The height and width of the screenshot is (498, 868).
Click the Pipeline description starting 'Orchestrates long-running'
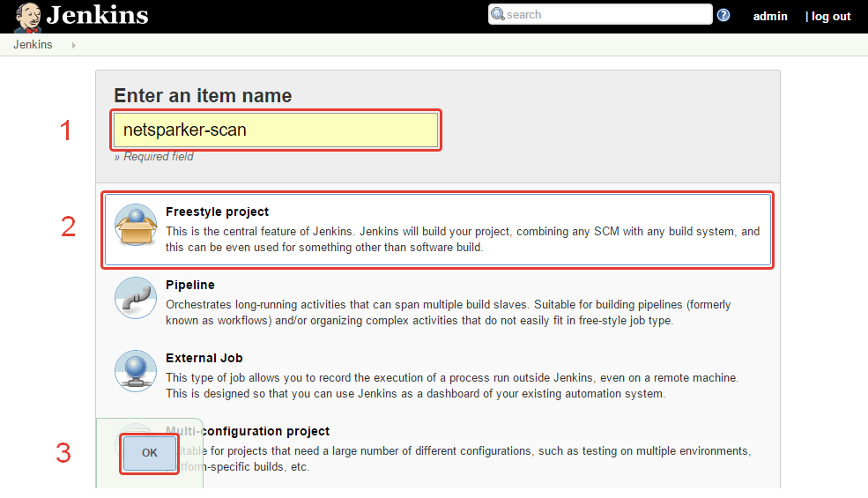(448, 312)
